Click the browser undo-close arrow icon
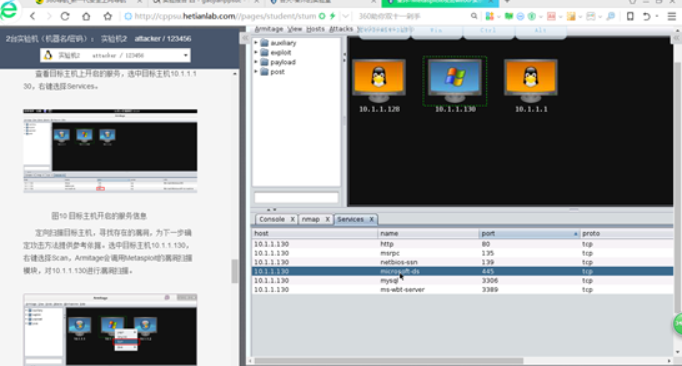 coord(647,17)
